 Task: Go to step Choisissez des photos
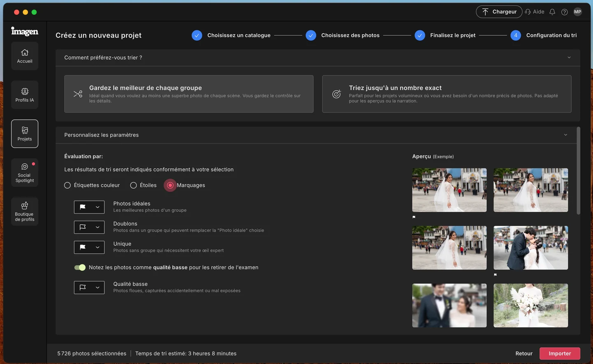click(343, 35)
